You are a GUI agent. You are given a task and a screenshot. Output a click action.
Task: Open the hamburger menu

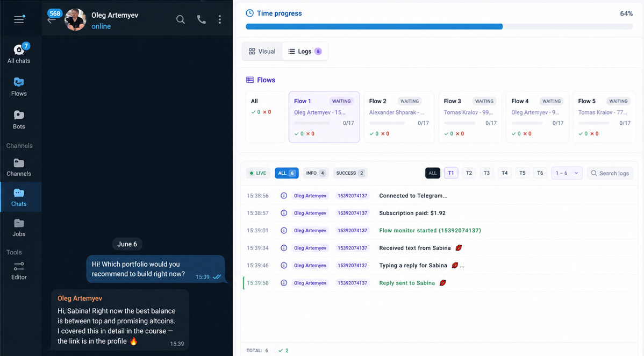pos(19,19)
